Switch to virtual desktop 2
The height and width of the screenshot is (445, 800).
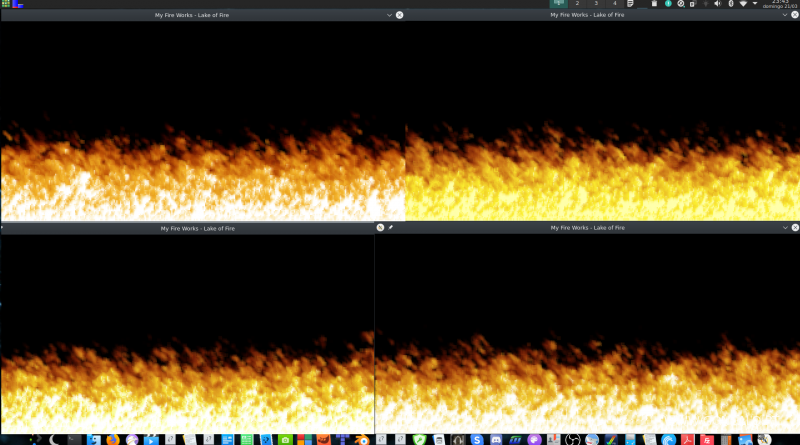point(577,4)
